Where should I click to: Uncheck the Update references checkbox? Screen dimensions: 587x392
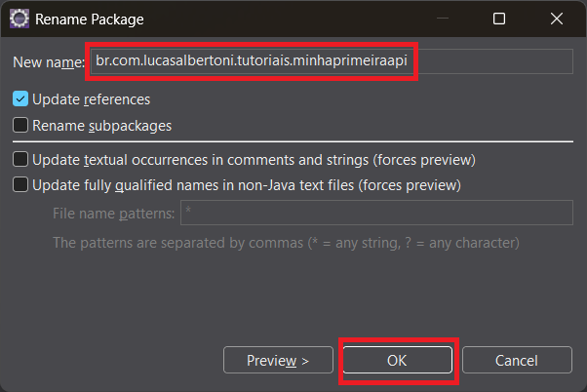(x=20, y=99)
